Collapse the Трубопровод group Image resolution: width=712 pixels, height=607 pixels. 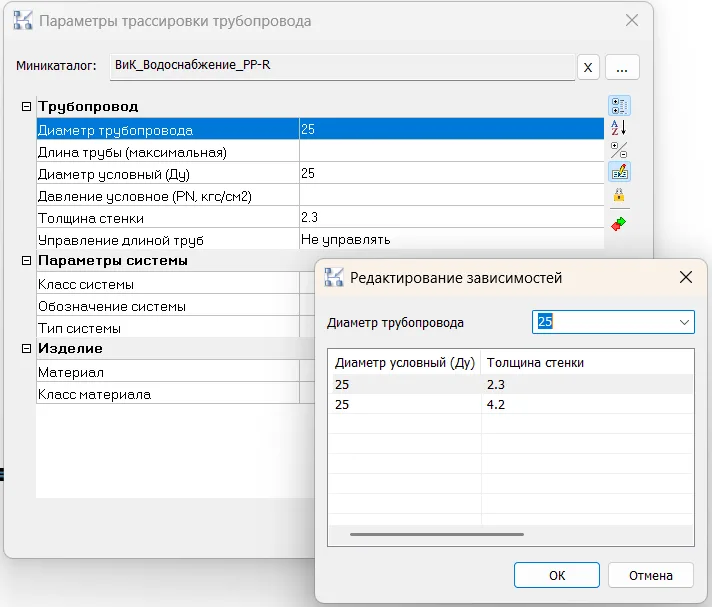coord(27,106)
